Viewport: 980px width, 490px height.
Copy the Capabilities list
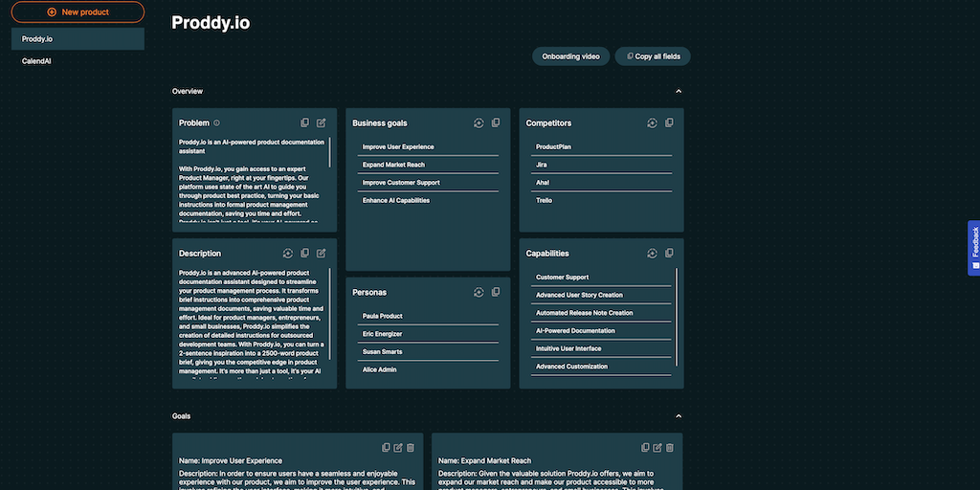pos(669,254)
